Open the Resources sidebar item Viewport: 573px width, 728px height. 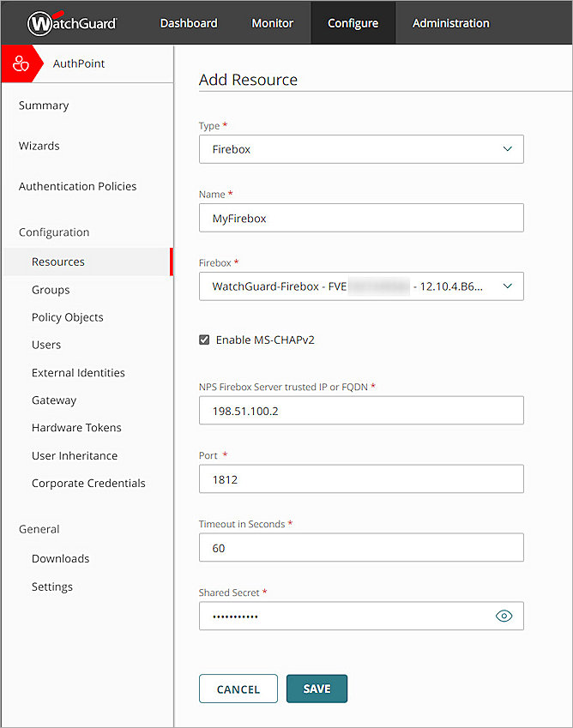57,262
